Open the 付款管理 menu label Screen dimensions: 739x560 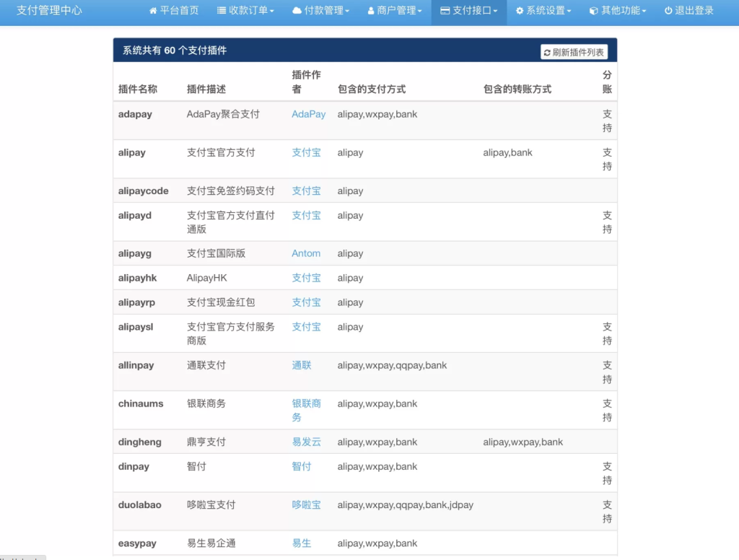(324, 10)
